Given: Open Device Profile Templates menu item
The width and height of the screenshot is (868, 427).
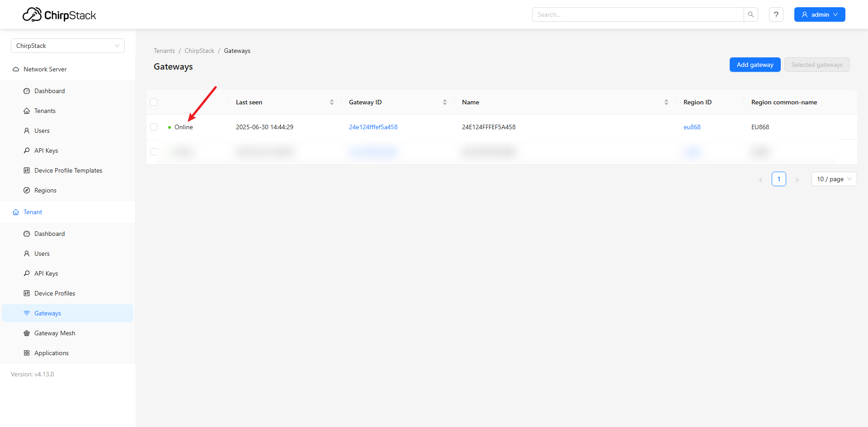Looking at the screenshot, I should click(68, 170).
